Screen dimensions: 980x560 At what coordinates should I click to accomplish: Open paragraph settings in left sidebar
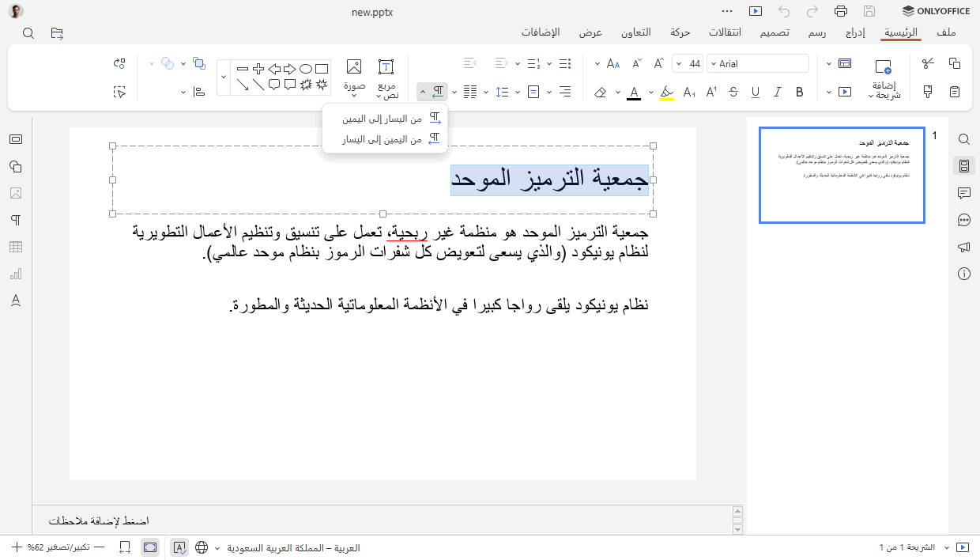[x=15, y=220]
